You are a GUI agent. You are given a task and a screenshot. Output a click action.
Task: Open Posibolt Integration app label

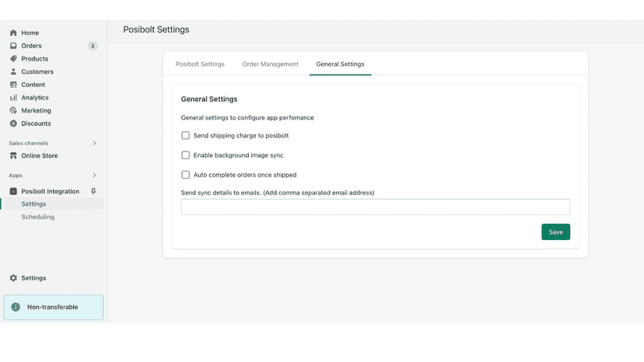point(50,191)
